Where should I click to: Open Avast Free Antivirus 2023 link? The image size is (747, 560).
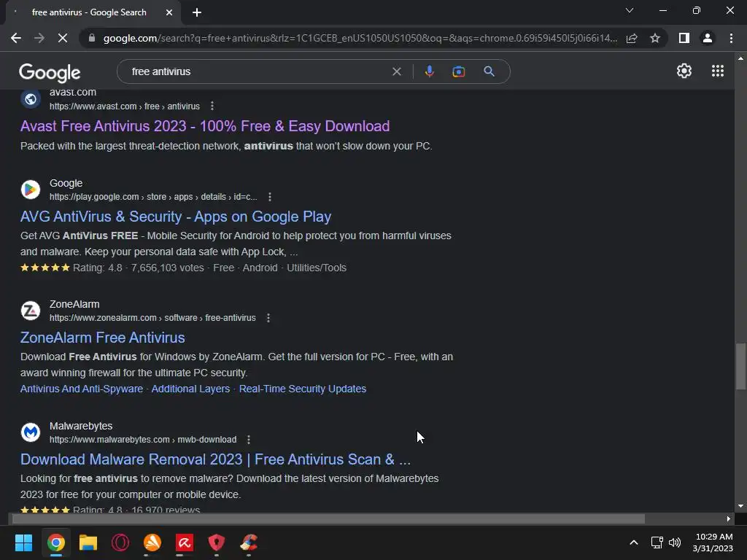[205, 126]
